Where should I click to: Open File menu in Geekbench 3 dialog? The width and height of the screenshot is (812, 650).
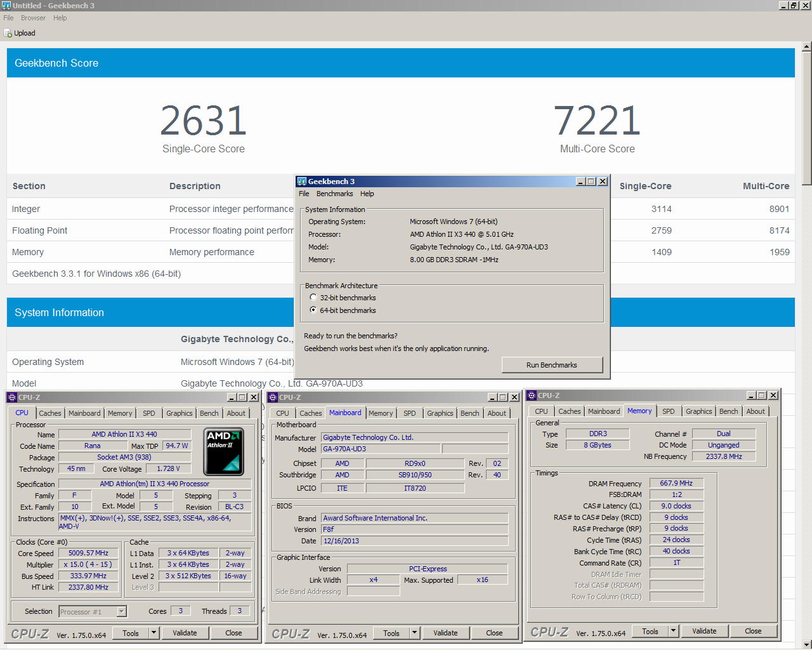304,194
